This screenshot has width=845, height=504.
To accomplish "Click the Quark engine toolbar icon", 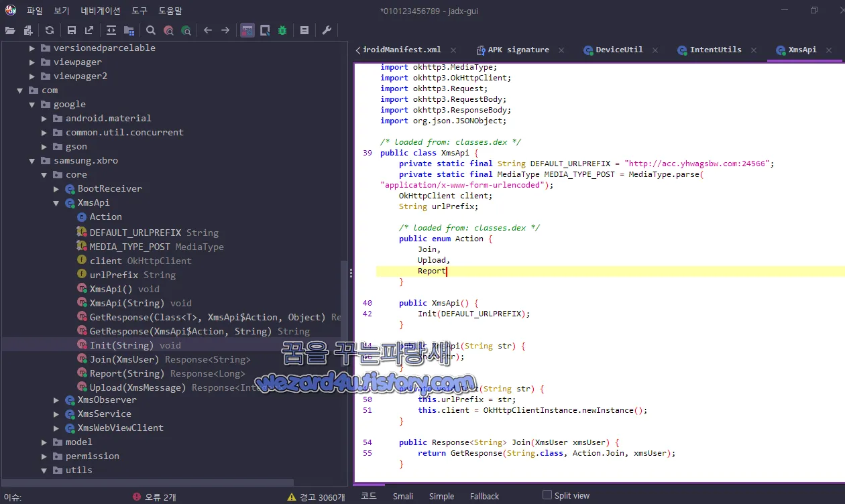I will [x=265, y=30].
